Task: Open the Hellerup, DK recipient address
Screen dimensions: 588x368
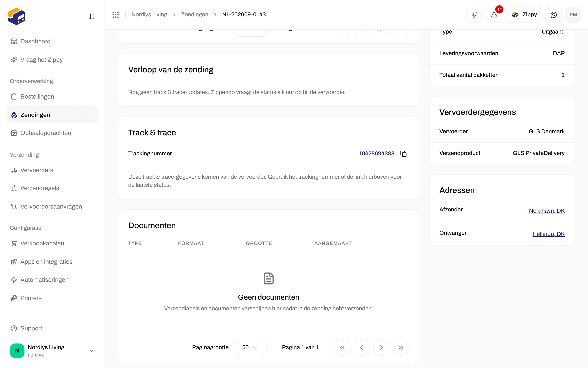Action: 548,234
